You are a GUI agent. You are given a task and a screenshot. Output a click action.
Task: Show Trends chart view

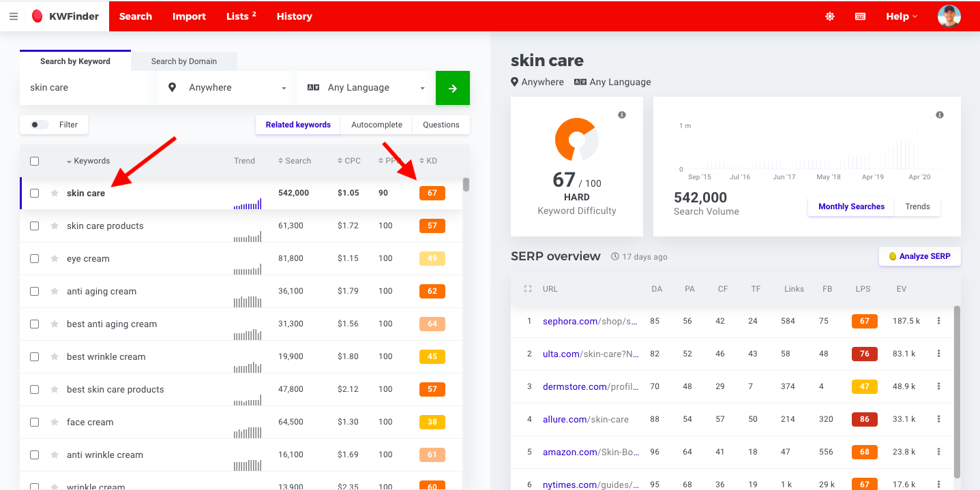pyautogui.click(x=917, y=206)
